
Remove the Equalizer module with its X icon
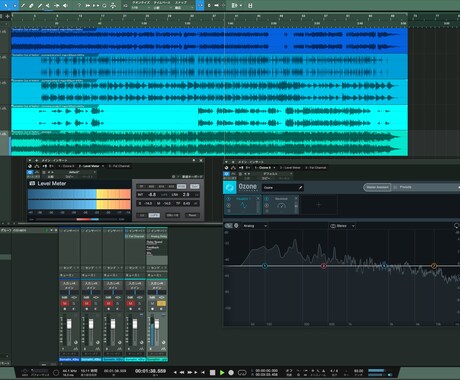click(x=258, y=199)
